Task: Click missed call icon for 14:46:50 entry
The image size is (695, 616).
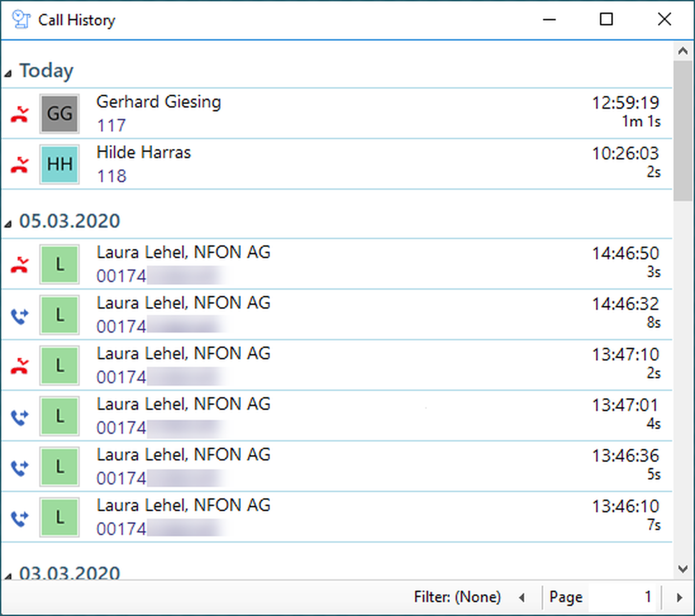Action: point(19,265)
